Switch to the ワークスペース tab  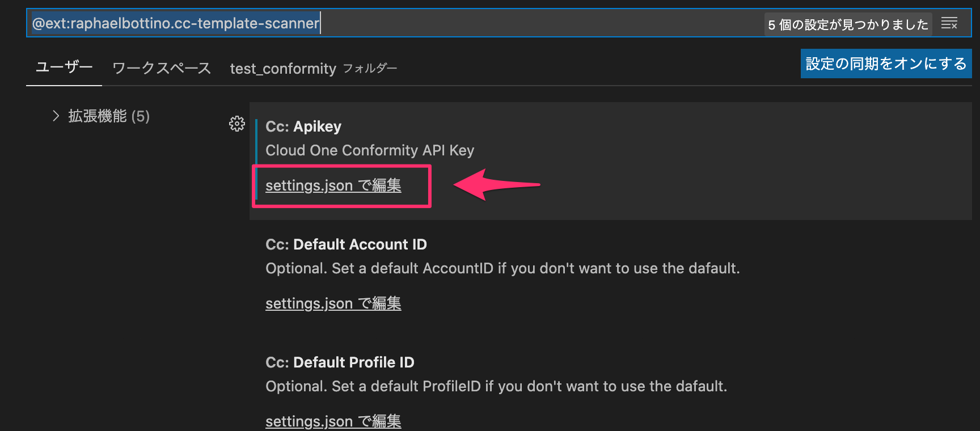tap(161, 67)
